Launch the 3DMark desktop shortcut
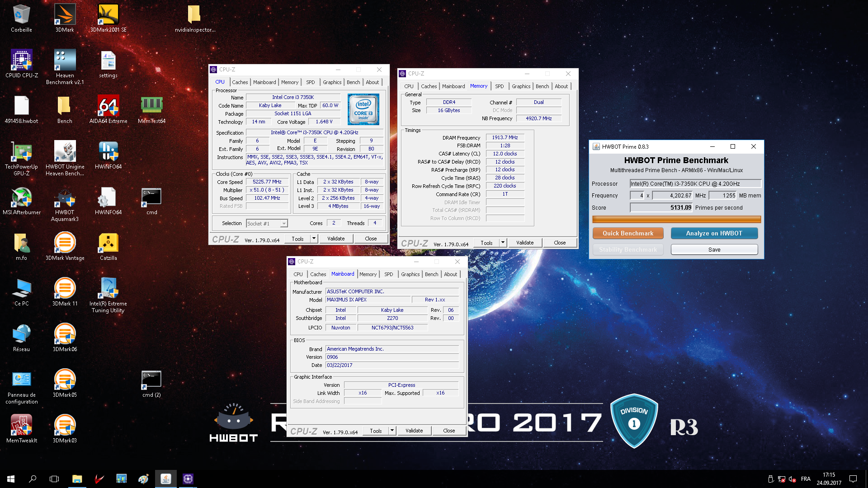 coord(65,18)
